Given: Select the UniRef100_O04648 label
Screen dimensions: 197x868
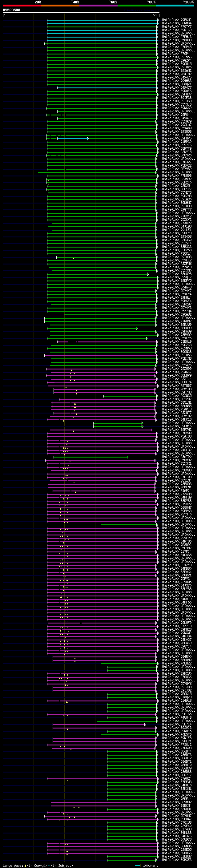Looking at the screenshot, I should (177, 287).
